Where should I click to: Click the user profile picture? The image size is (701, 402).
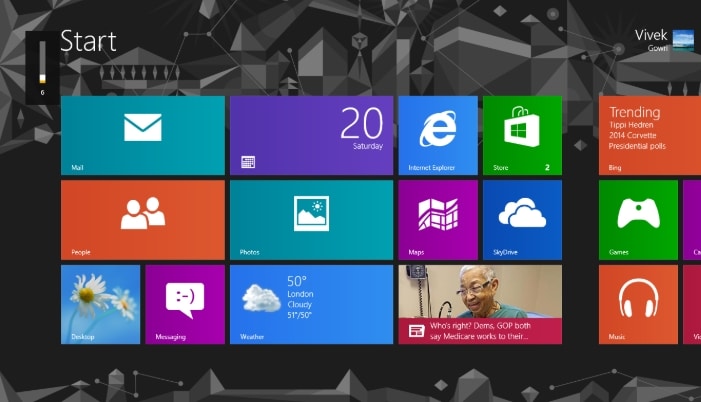683,40
